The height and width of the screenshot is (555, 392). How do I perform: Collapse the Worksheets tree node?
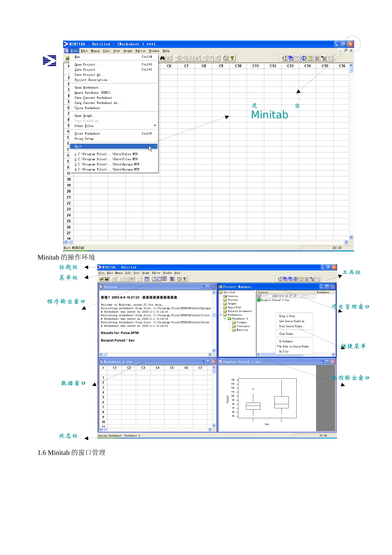(221, 315)
